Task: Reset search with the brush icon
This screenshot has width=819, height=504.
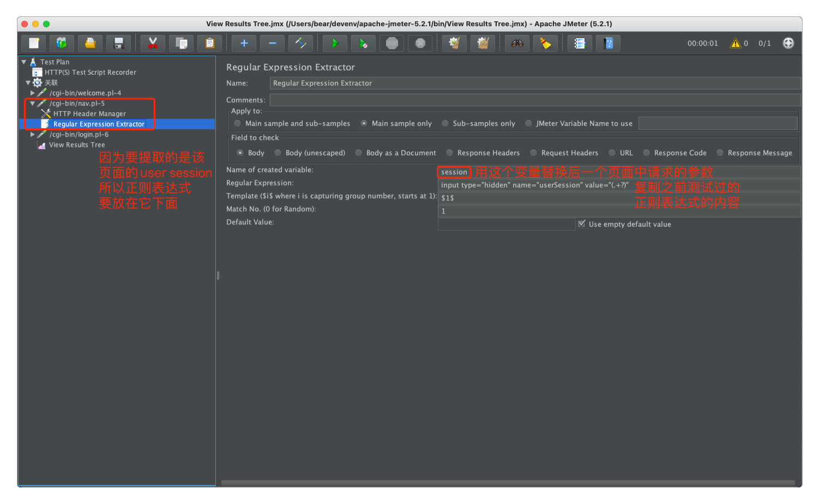Action: coord(545,43)
